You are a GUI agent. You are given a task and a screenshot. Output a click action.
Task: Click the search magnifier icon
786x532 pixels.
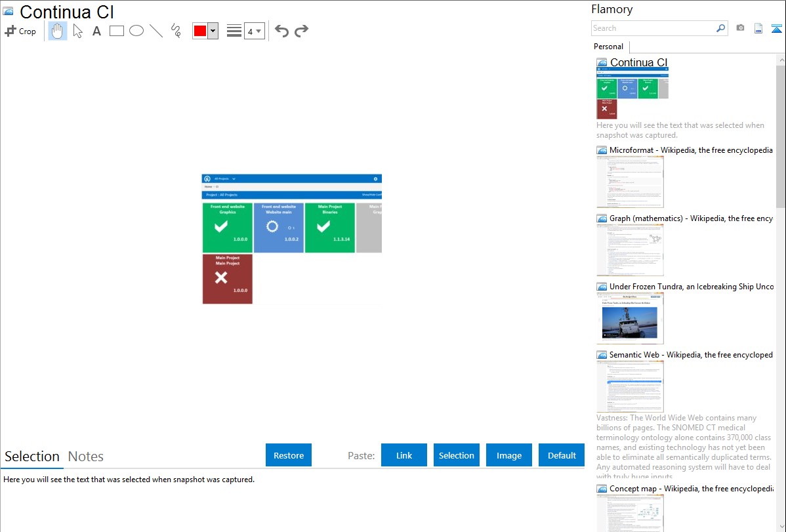[720, 28]
